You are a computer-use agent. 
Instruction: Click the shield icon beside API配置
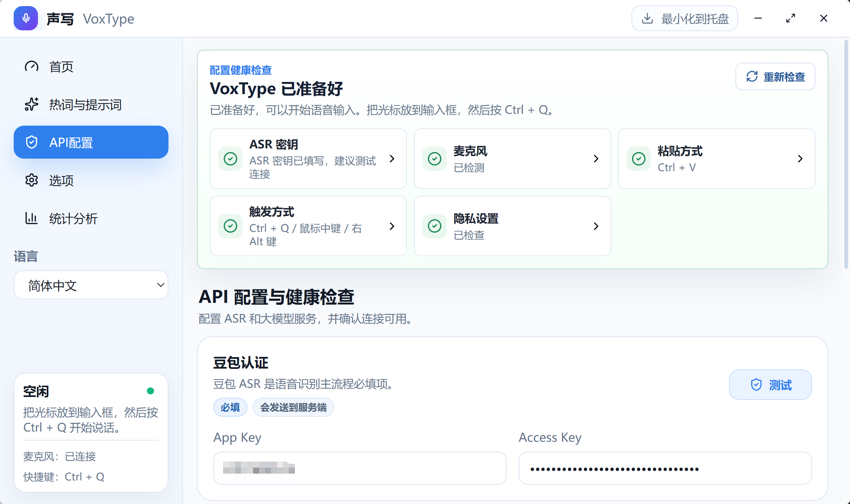pos(31,142)
